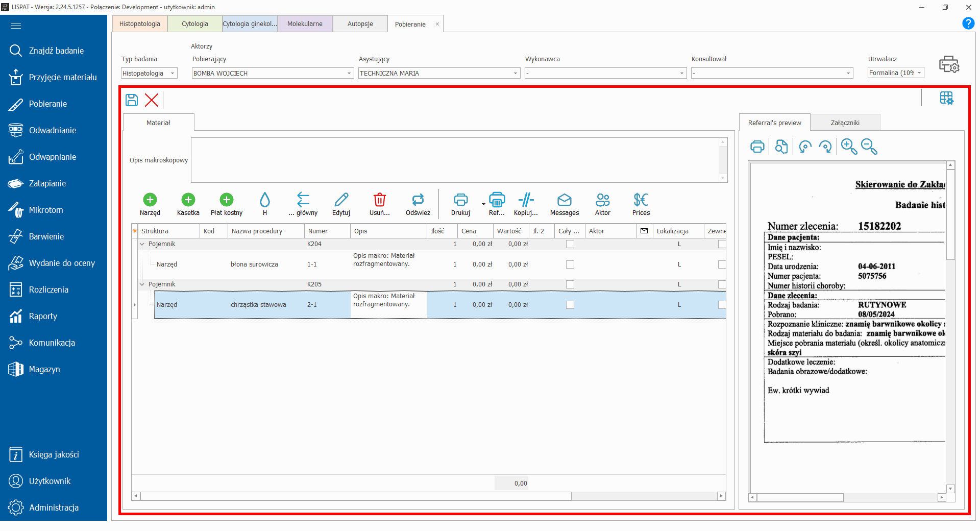
Task: Expand the Typ badania combo box
Action: pos(173,74)
